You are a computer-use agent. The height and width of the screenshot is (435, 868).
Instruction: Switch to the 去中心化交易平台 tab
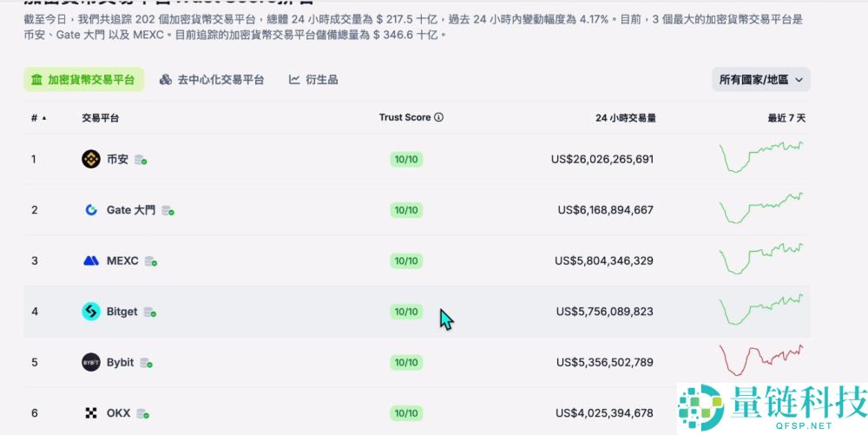click(x=212, y=80)
